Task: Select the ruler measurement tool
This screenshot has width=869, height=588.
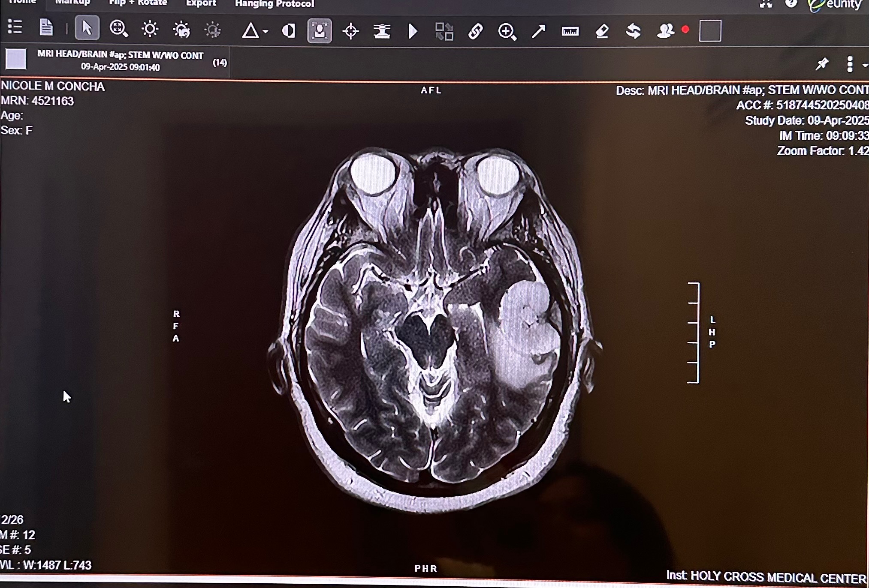Action: (570, 31)
